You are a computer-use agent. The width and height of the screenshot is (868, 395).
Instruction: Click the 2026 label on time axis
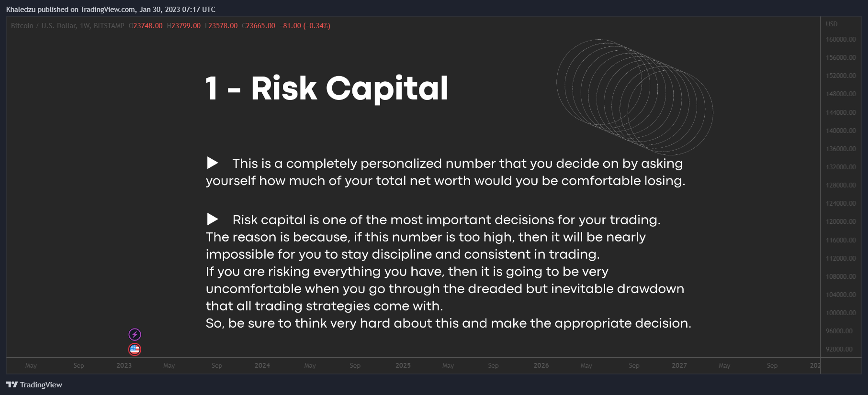point(541,365)
